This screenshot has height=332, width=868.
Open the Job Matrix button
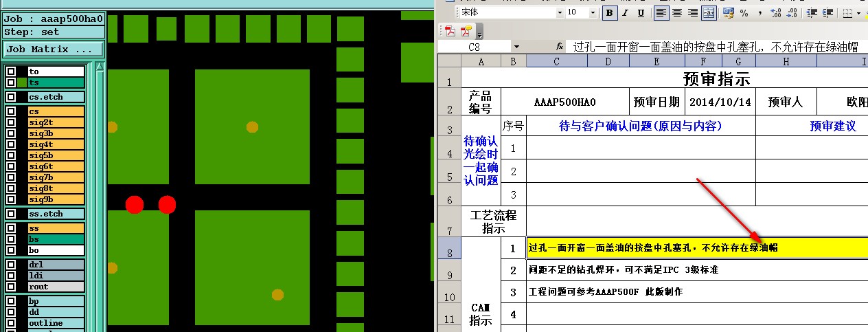pyautogui.click(x=54, y=49)
